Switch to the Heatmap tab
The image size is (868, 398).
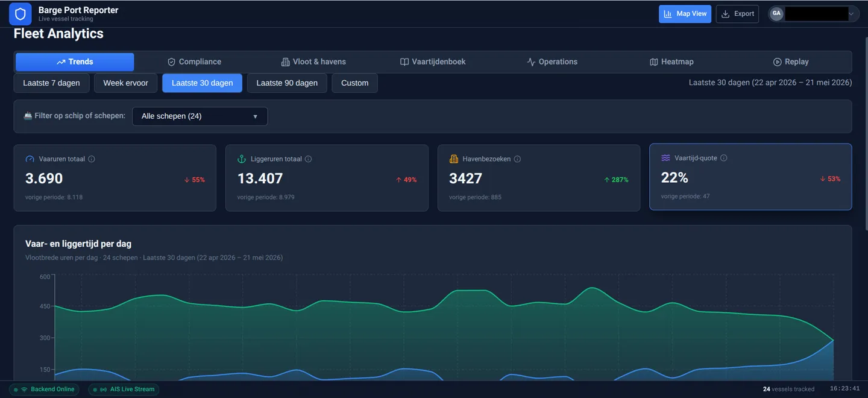click(671, 62)
